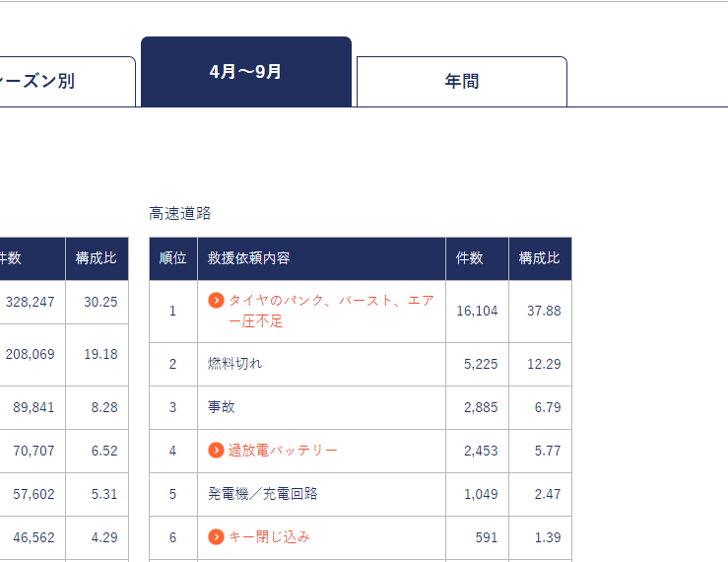The height and width of the screenshot is (562, 728).
Task: Click 構成比 header in the 高速道路 table
Action: click(x=539, y=258)
